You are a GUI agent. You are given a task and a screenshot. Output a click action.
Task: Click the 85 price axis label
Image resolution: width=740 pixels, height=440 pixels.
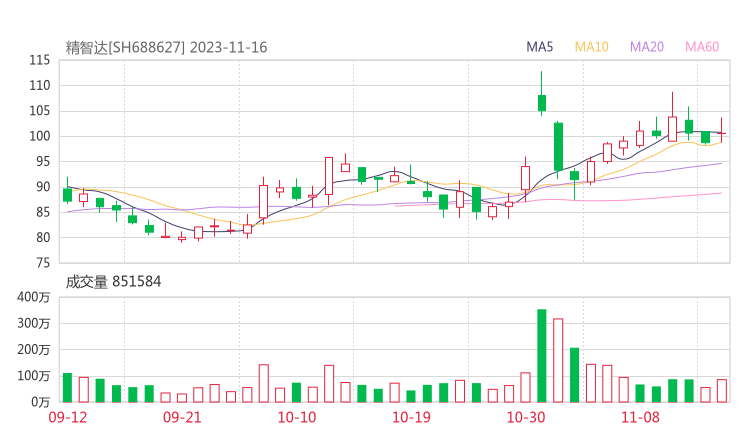pyautogui.click(x=43, y=212)
